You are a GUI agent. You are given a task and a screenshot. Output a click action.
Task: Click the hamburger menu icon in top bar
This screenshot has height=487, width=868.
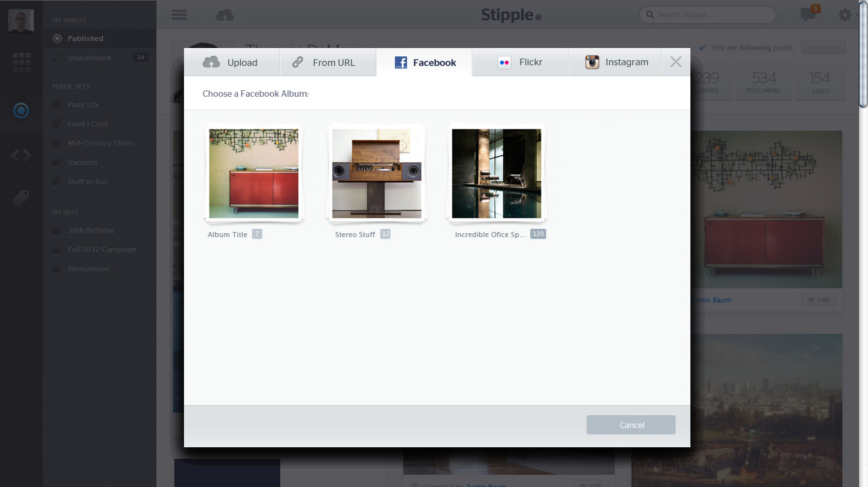point(179,15)
